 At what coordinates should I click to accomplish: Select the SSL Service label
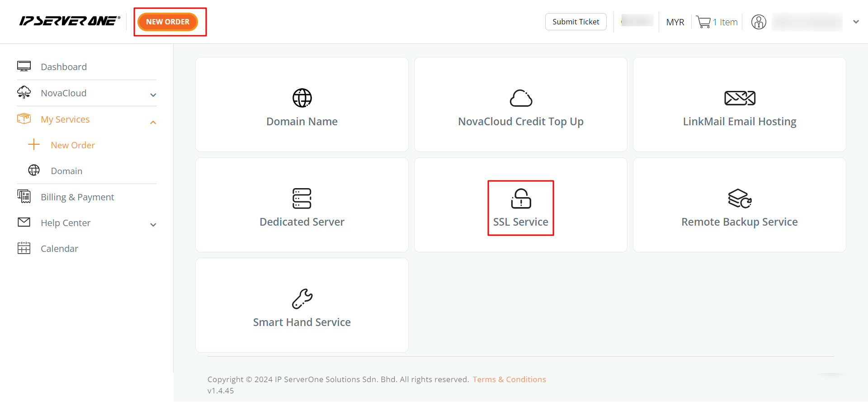(521, 222)
